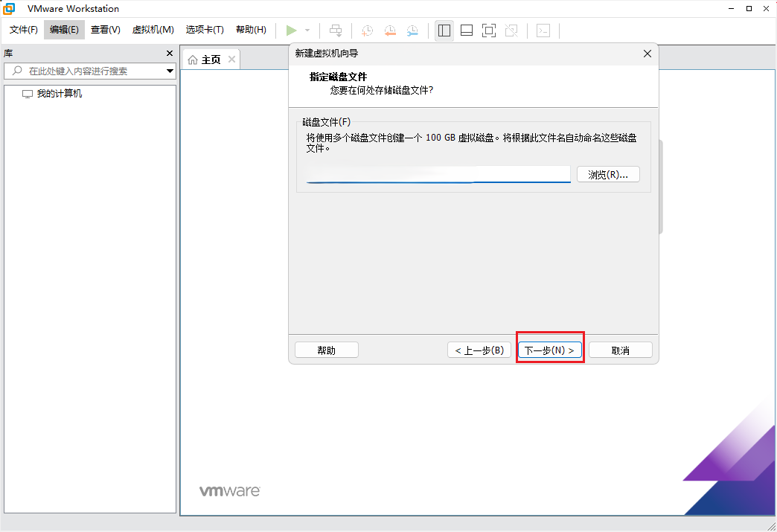Click the 浏览(R)... button
Screen dimensions: 777x532
[608, 174]
